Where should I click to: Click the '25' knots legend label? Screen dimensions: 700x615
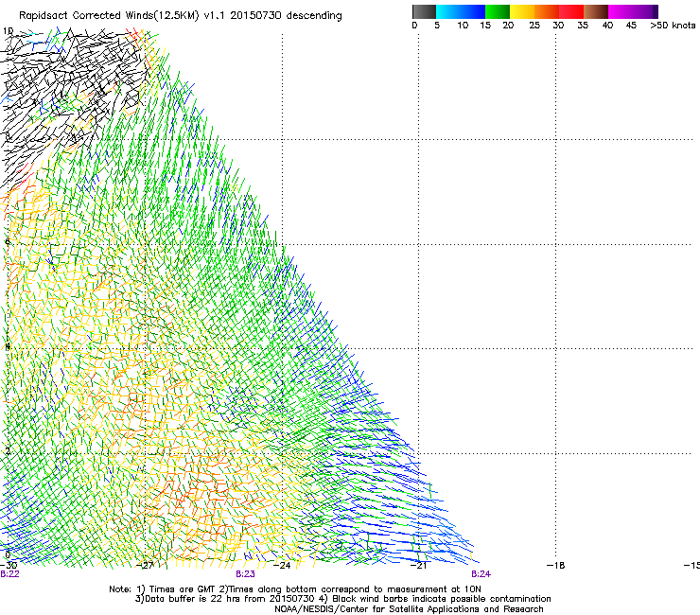point(534,25)
